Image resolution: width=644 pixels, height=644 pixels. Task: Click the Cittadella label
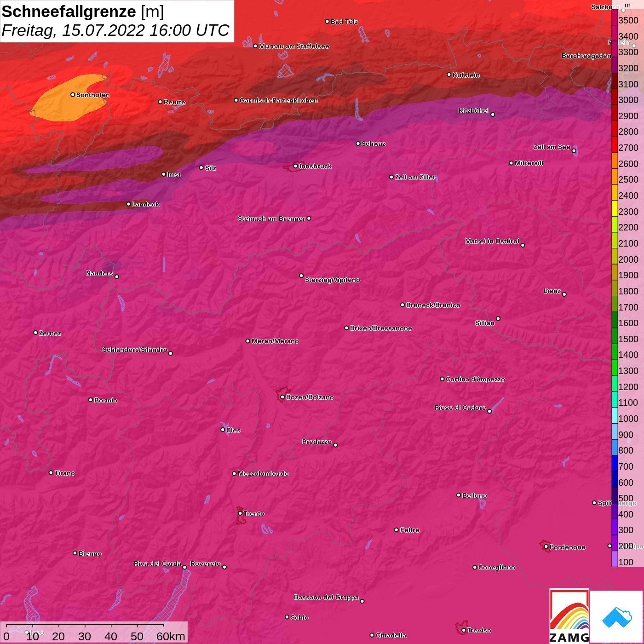(x=391, y=635)
